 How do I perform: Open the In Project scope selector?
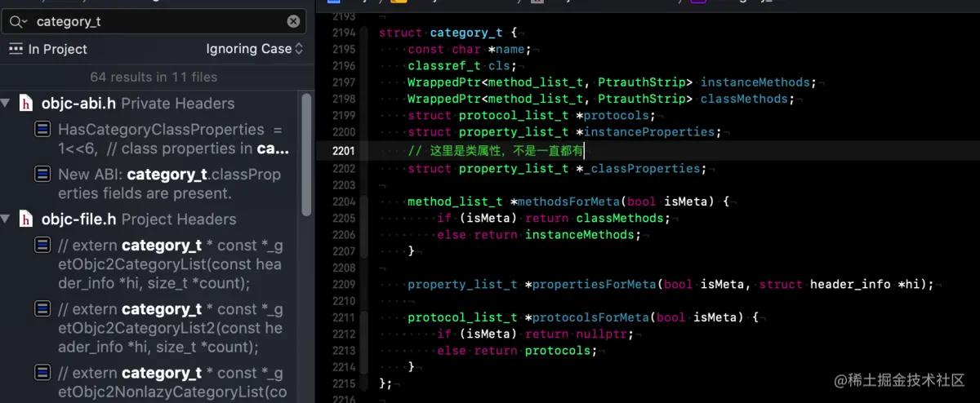tap(58, 49)
